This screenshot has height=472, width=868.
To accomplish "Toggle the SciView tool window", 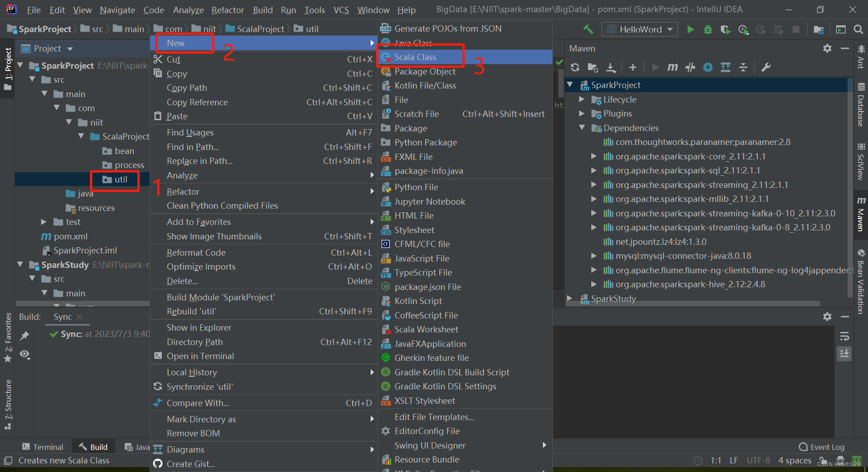I will [861, 162].
